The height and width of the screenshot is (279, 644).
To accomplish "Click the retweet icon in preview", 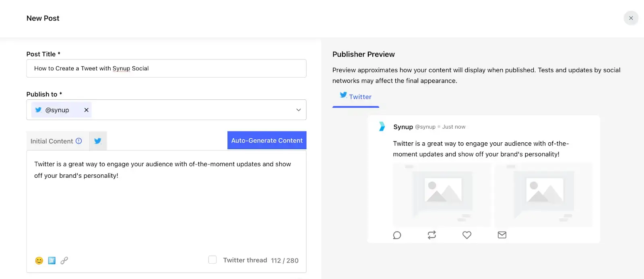I will [432, 235].
